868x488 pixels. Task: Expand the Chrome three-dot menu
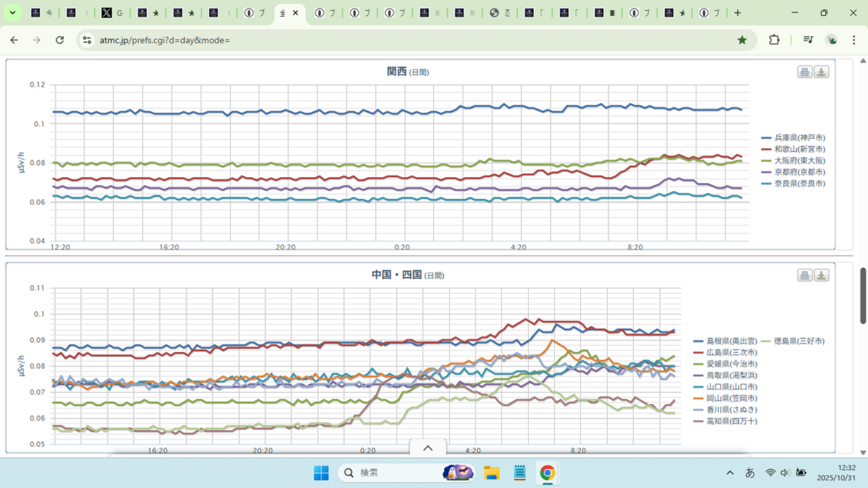click(854, 40)
